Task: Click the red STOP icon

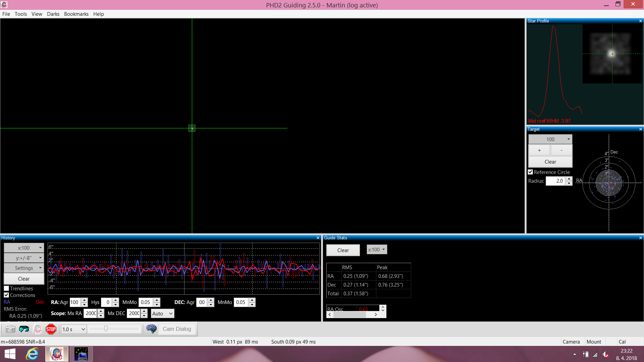Action: pos(51,329)
